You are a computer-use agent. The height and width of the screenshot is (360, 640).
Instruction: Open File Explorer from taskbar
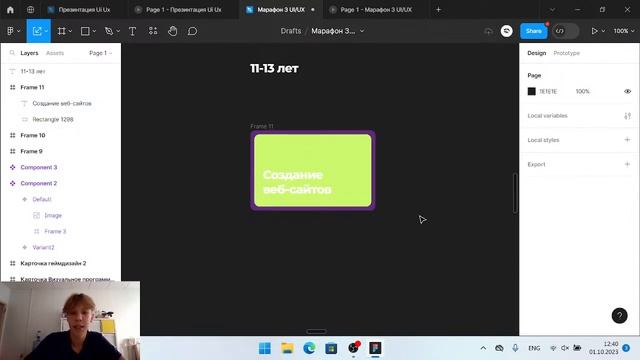[287, 348]
